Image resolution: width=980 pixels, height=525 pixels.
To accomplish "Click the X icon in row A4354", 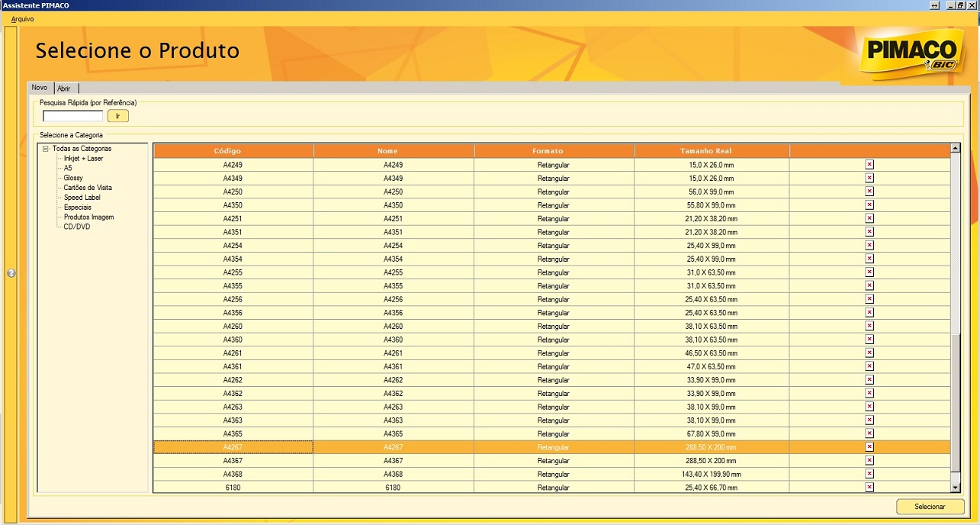I will (x=869, y=259).
